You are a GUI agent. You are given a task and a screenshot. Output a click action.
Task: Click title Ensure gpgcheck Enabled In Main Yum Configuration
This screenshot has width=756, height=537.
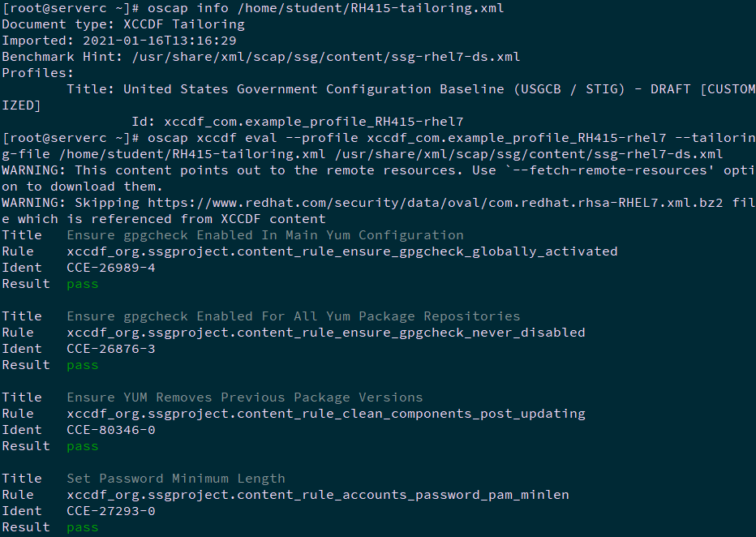(x=265, y=235)
